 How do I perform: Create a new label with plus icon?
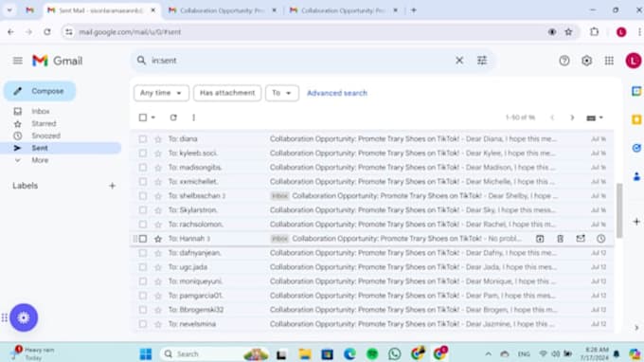(x=112, y=186)
